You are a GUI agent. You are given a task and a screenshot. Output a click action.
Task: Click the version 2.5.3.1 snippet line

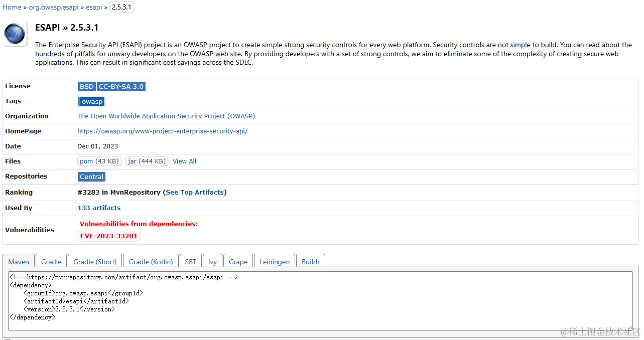[x=69, y=309]
